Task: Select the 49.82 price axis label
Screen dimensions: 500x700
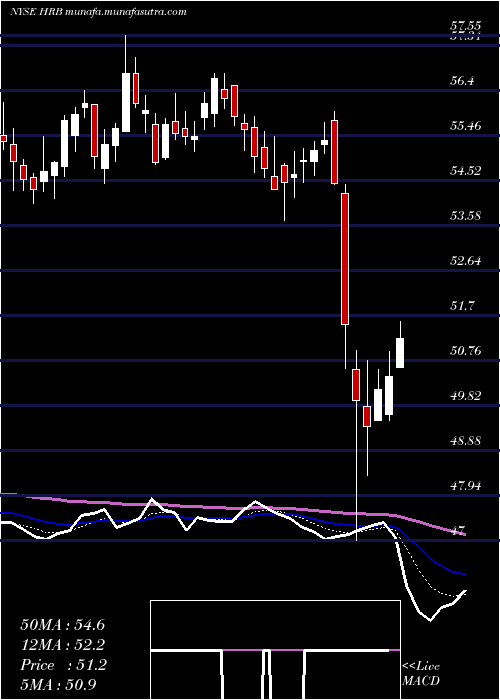Action: tap(467, 396)
